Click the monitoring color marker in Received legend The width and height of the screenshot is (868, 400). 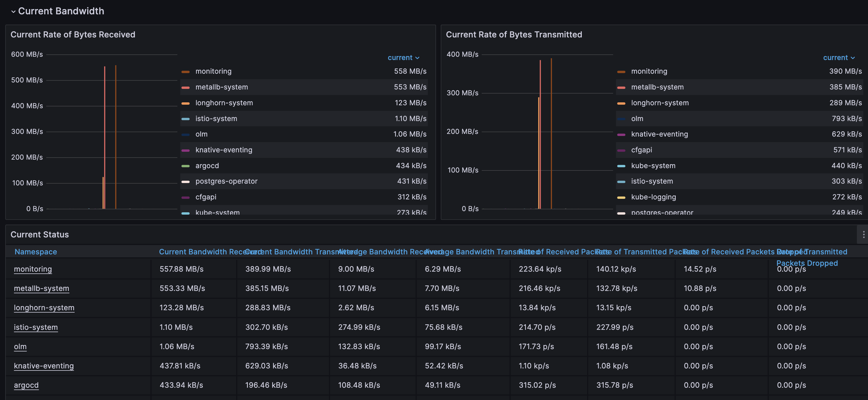186,71
